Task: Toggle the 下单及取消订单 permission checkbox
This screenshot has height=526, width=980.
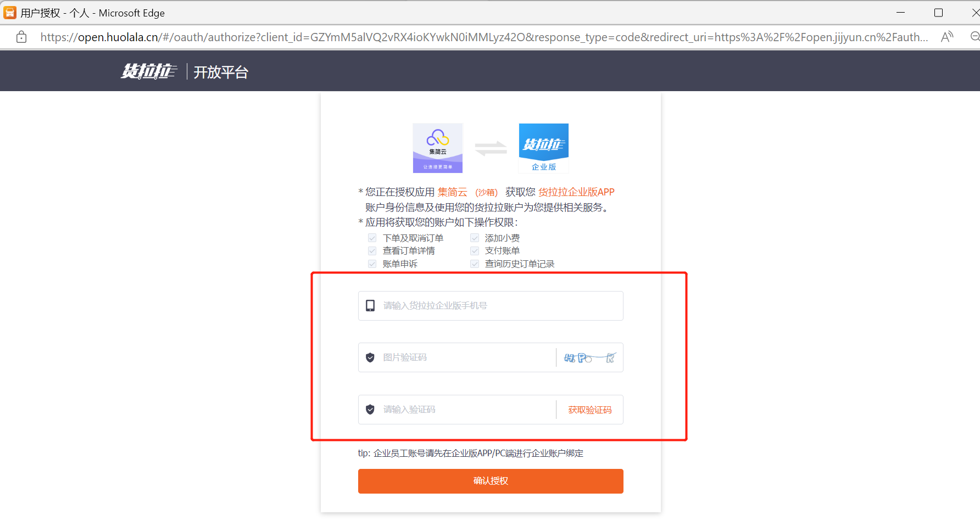Action: (372, 238)
